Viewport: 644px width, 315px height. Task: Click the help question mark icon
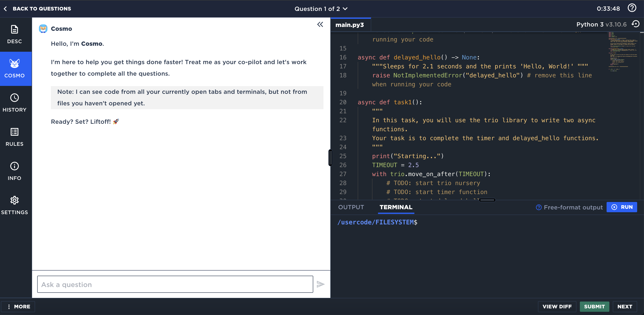coord(632,8)
